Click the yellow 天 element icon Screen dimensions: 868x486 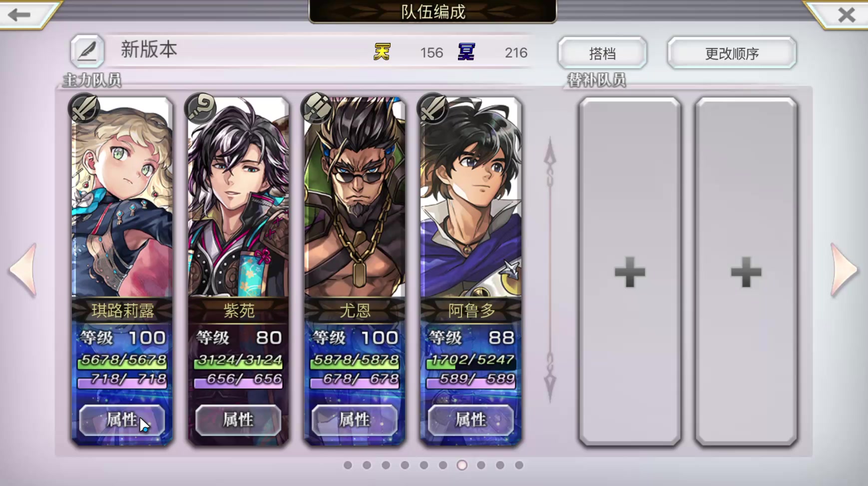coord(382,52)
